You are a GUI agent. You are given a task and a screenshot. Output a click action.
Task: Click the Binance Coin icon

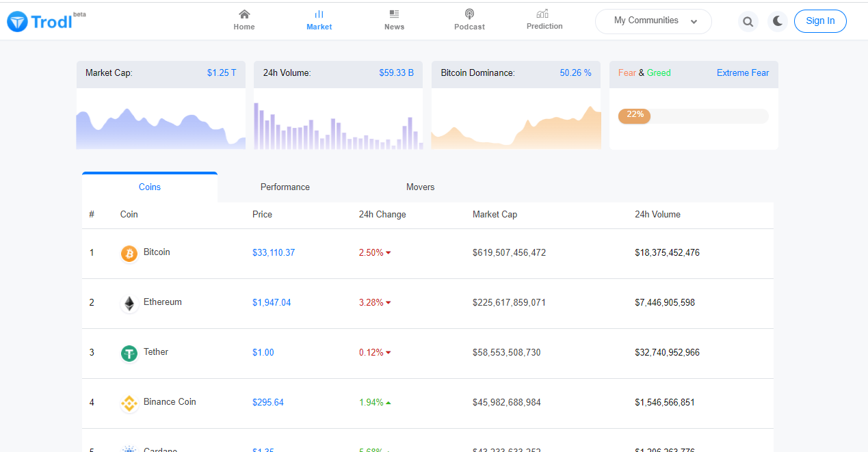(129, 403)
